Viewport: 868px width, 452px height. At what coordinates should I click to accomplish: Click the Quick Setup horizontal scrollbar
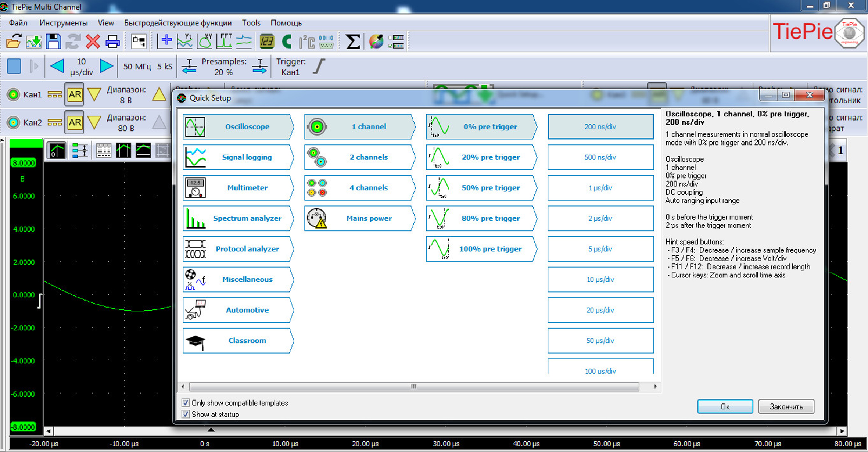coord(414,387)
